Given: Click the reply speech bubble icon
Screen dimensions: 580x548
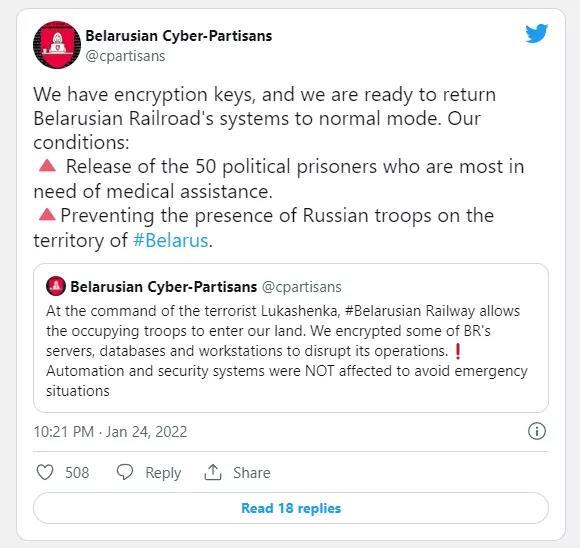Looking at the screenshot, I should (x=125, y=473).
